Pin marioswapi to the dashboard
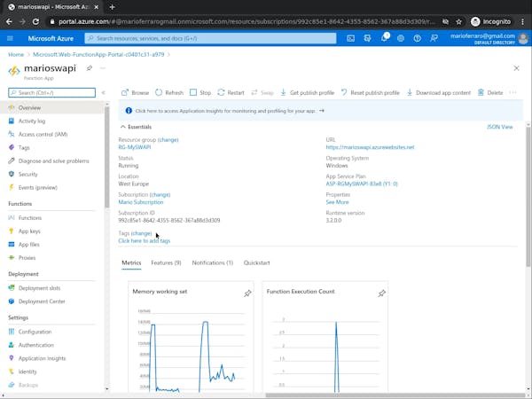The width and height of the screenshot is (532, 399). click(89, 68)
